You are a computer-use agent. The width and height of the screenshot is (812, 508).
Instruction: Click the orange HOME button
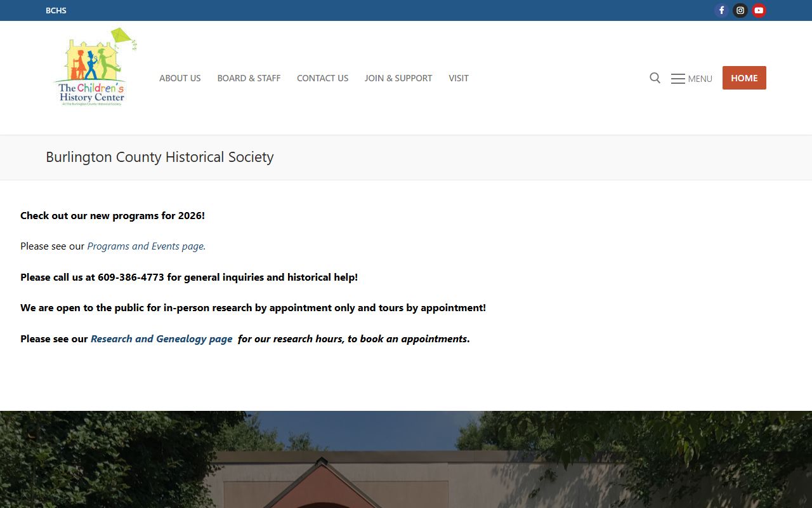coord(744,78)
